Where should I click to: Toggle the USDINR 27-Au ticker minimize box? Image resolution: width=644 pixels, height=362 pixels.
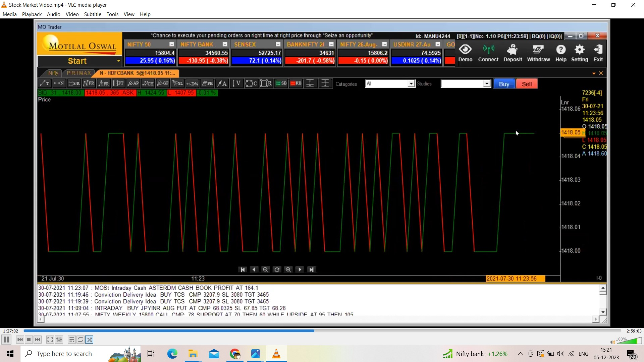click(438, 44)
